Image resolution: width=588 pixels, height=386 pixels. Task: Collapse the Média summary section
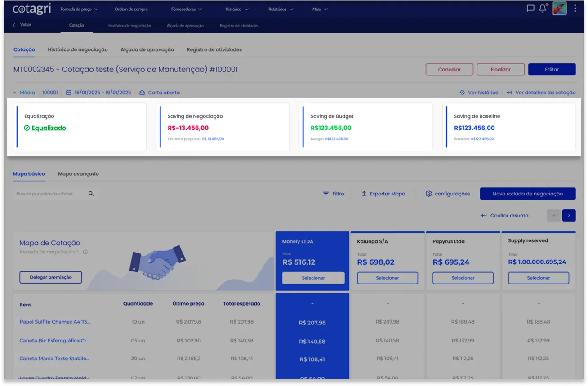[x=24, y=93]
